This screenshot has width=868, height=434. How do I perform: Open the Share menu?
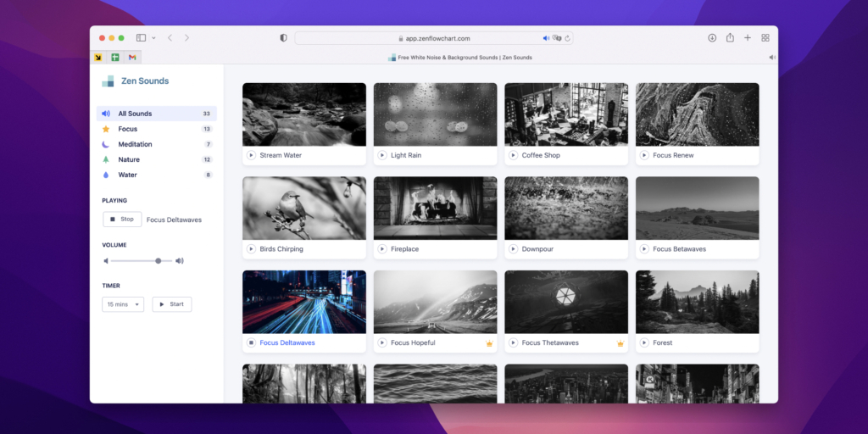pos(730,37)
